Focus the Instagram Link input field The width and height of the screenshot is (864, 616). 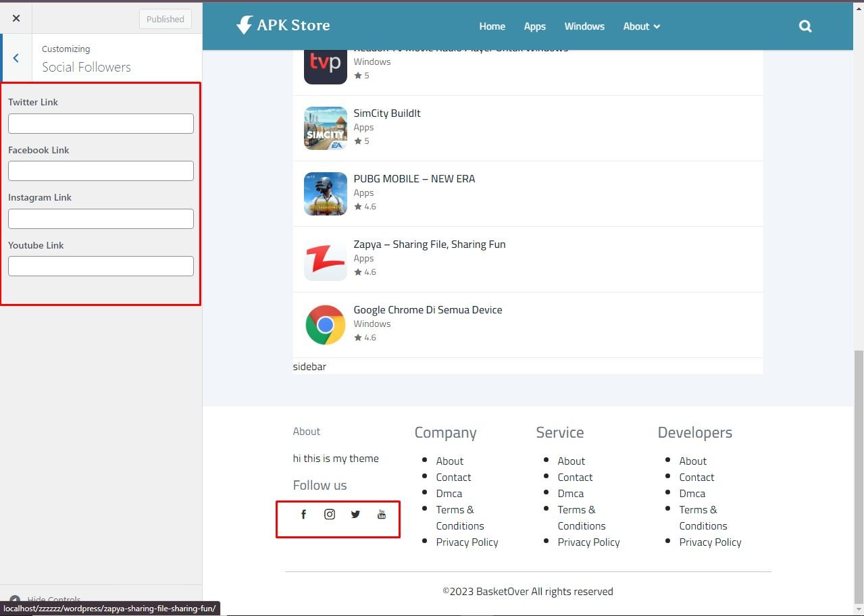pos(101,219)
